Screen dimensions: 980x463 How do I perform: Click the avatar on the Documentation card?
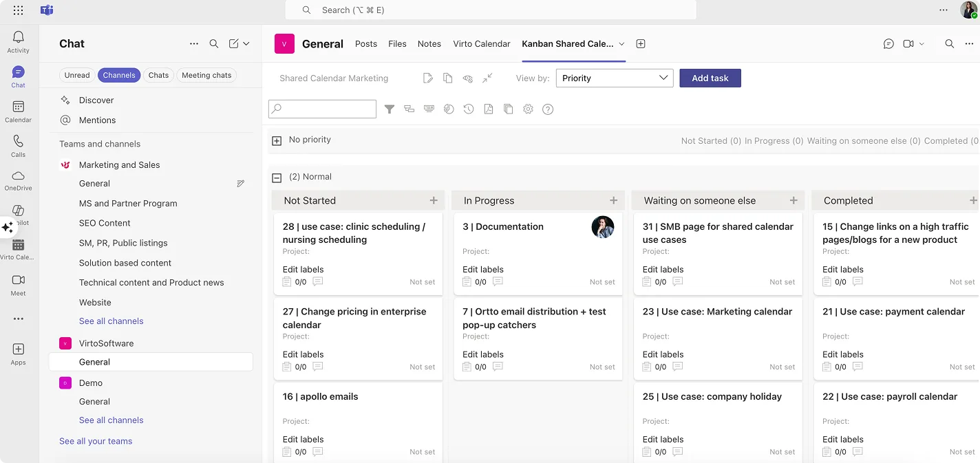point(603,227)
